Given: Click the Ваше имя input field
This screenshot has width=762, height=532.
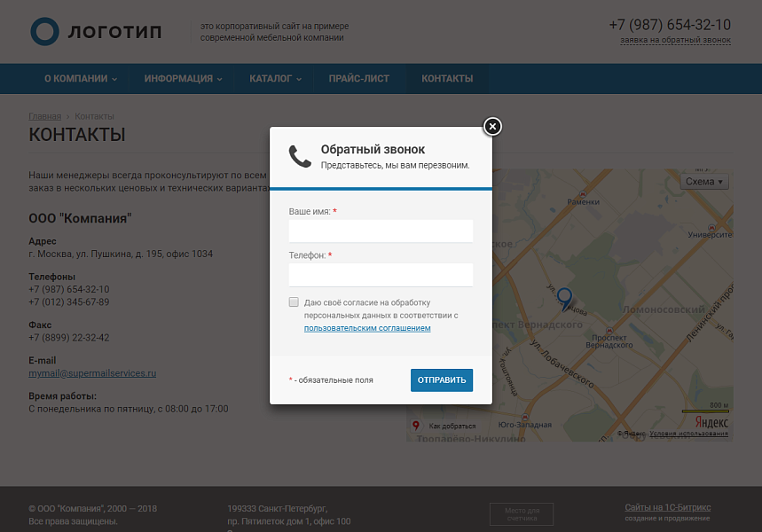Looking at the screenshot, I should (381, 231).
